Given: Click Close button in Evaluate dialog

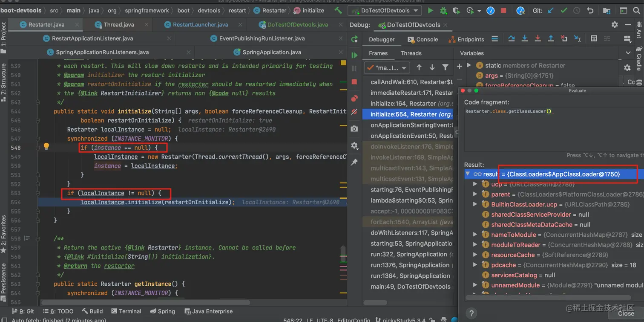Looking at the screenshot, I should (626, 313).
